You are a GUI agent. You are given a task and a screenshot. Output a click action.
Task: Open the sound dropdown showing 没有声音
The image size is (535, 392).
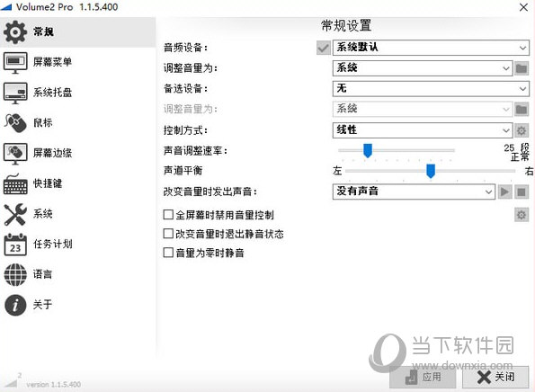(x=414, y=192)
